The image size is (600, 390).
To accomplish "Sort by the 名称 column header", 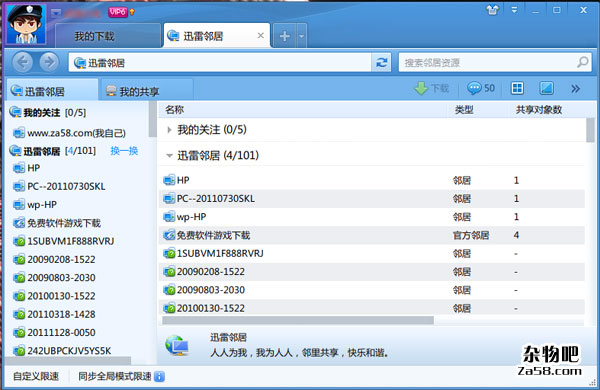I will pos(174,110).
